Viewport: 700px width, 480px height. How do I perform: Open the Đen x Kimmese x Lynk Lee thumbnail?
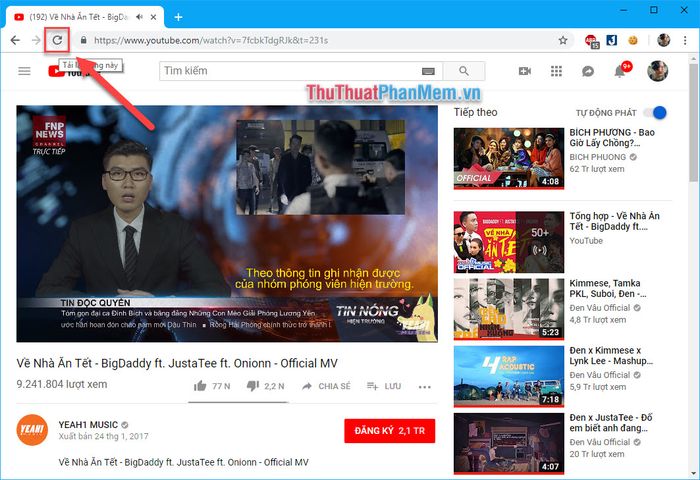pyautogui.click(x=509, y=376)
